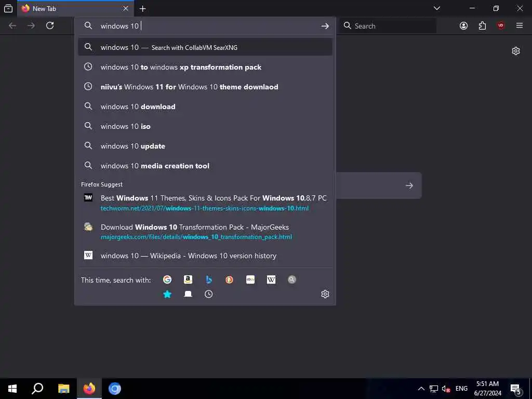Click the ENG language indicator
The height and width of the screenshot is (399, 532).
click(x=461, y=389)
